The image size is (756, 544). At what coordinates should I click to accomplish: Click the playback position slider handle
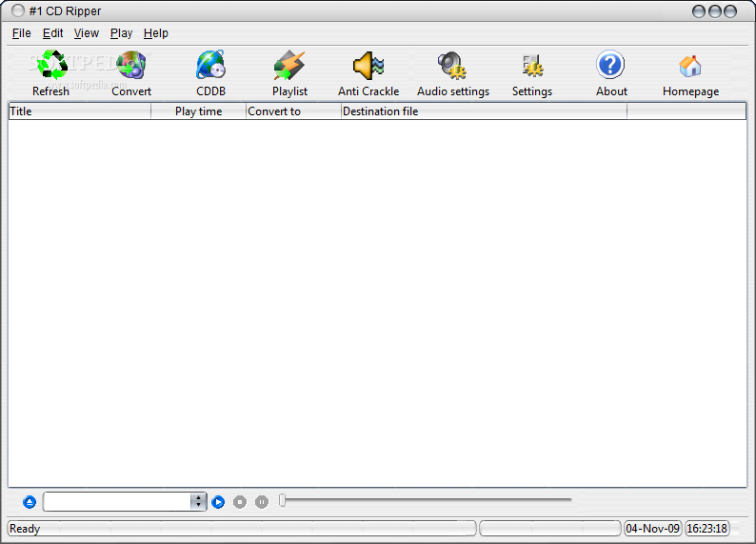283,500
